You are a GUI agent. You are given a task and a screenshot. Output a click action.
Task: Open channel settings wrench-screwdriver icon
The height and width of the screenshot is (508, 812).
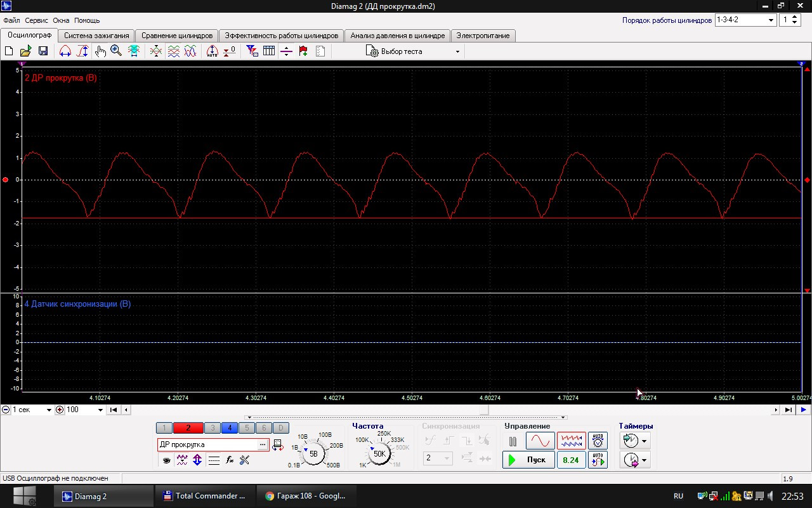click(x=245, y=460)
